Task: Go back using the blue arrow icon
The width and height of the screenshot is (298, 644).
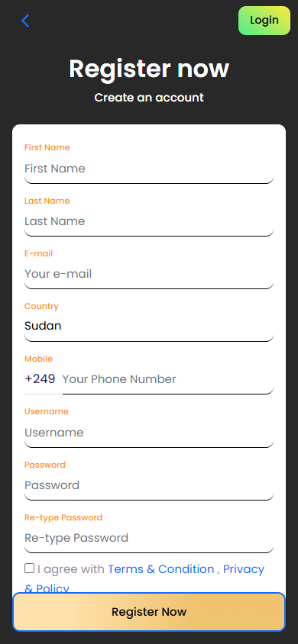Action: [25, 21]
